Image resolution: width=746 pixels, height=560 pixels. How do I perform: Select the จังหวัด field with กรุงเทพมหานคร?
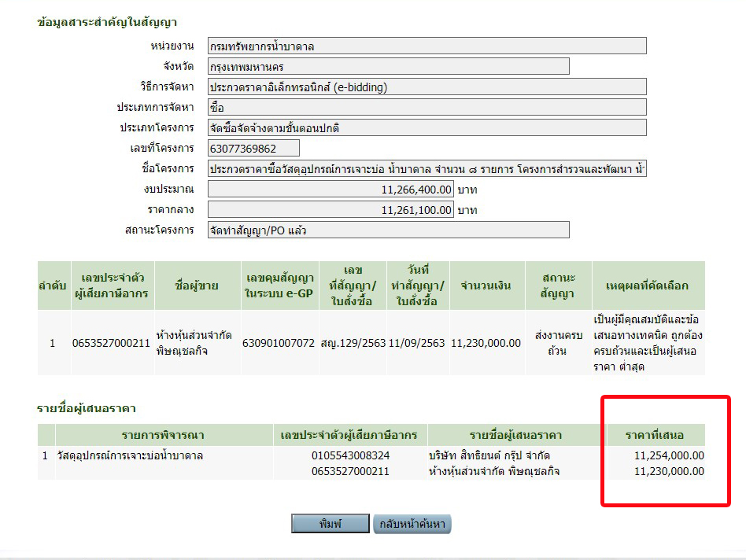coord(388,67)
